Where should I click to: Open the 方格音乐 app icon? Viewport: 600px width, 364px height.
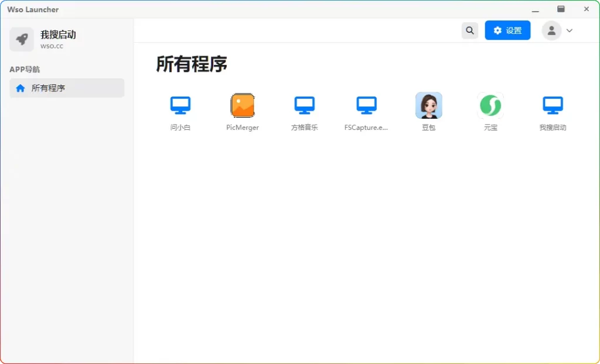[x=305, y=105]
